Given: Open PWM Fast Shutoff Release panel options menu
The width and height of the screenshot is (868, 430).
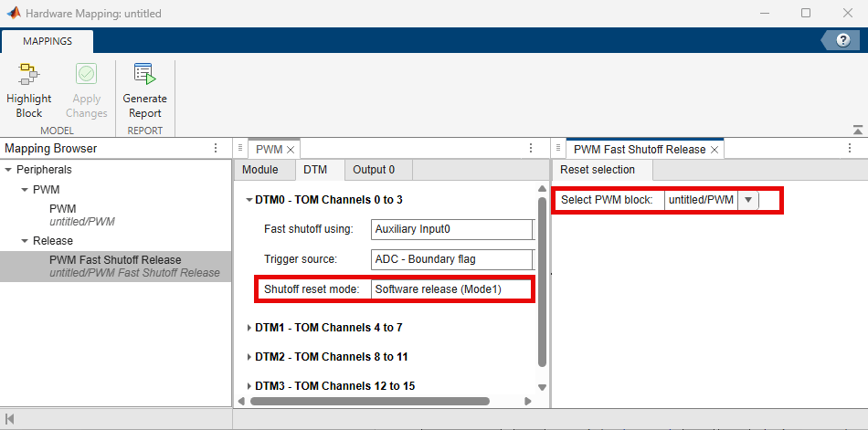Looking at the screenshot, I should point(849,148).
